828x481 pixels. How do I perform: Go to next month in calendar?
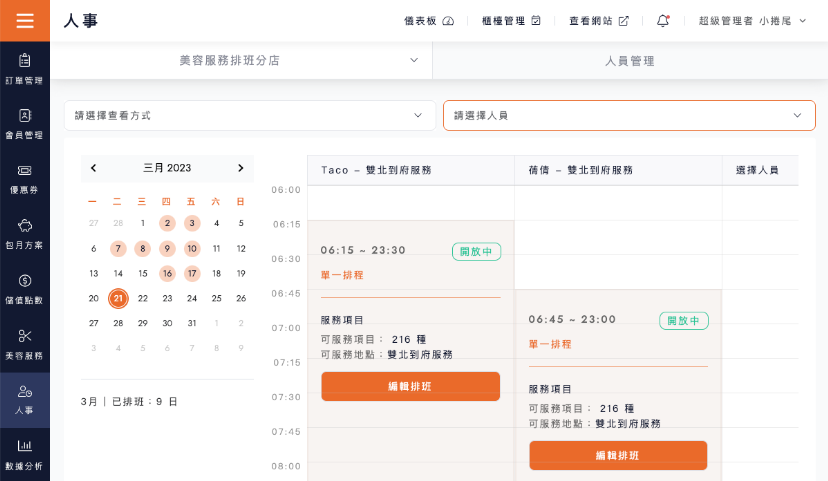point(241,168)
